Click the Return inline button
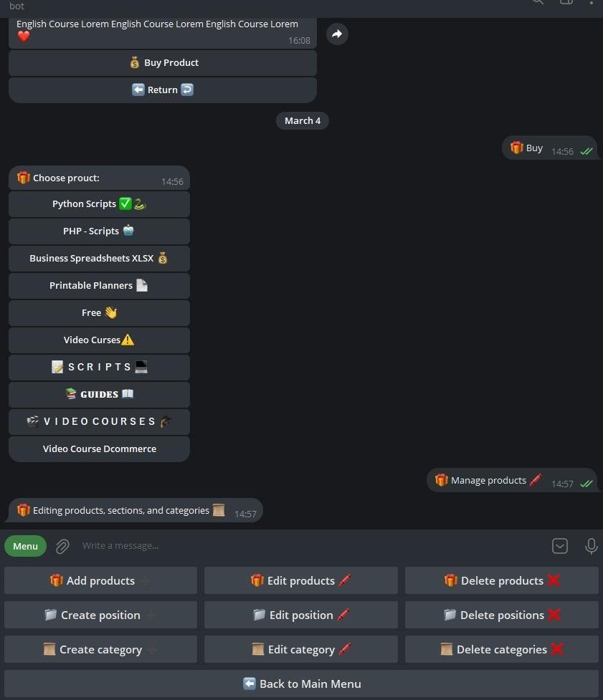Viewport: 603px width, 700px height. pyautogui.click(x=163, y=90)
